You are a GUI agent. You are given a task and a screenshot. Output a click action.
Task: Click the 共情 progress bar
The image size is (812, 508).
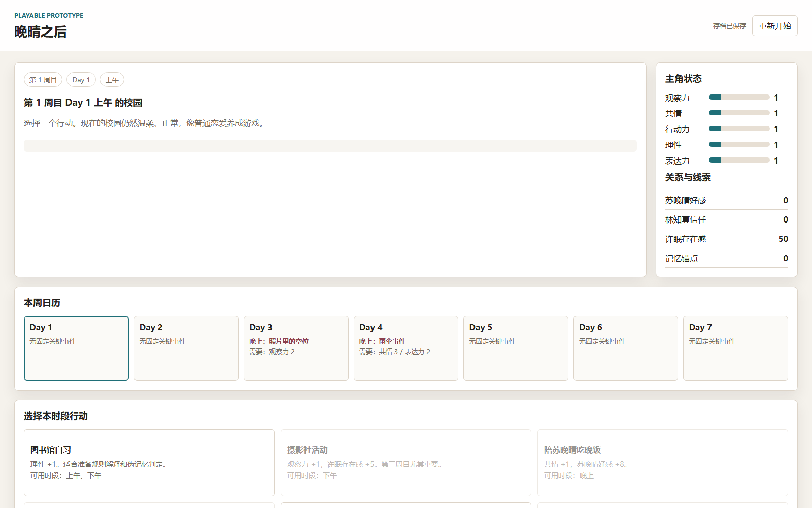point(739,113)
